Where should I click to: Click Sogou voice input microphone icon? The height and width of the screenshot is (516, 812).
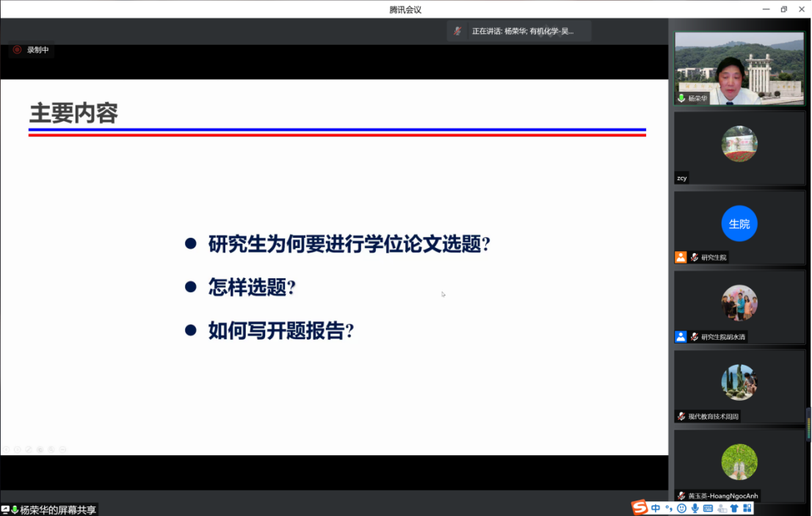[x=695, y=509]
